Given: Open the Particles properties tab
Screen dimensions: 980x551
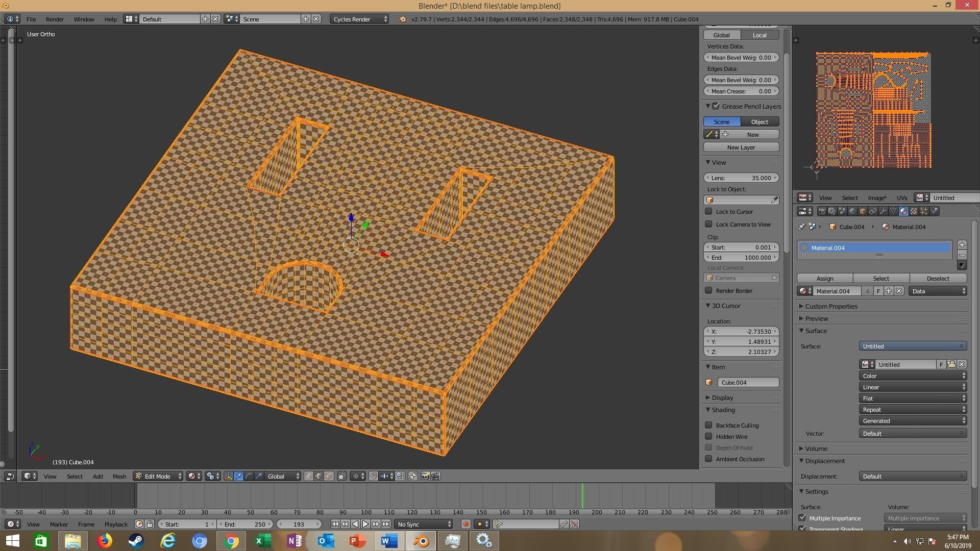Looking at the screenshot, I should tap(924, 211).
